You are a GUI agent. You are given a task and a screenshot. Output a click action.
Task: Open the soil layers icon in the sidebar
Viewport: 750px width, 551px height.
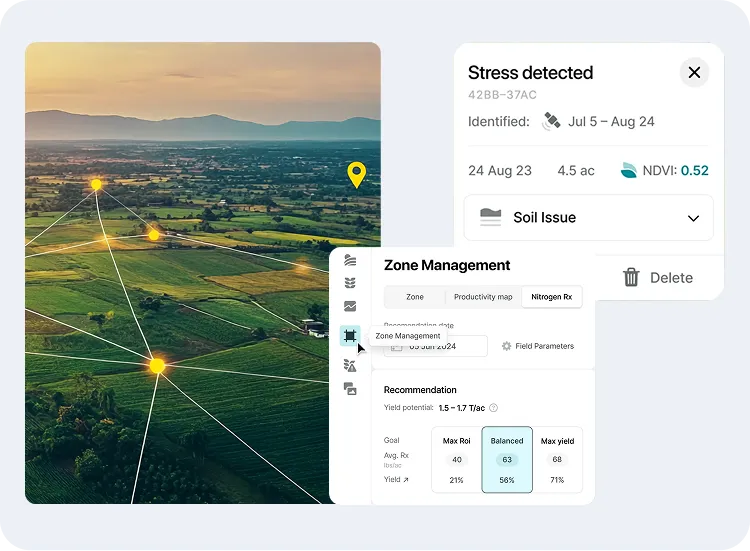coord(350,260)
